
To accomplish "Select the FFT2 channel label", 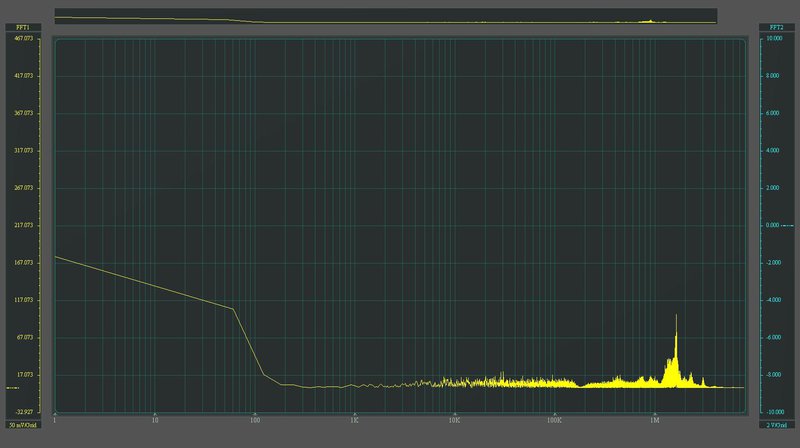I will click(776, 27).
